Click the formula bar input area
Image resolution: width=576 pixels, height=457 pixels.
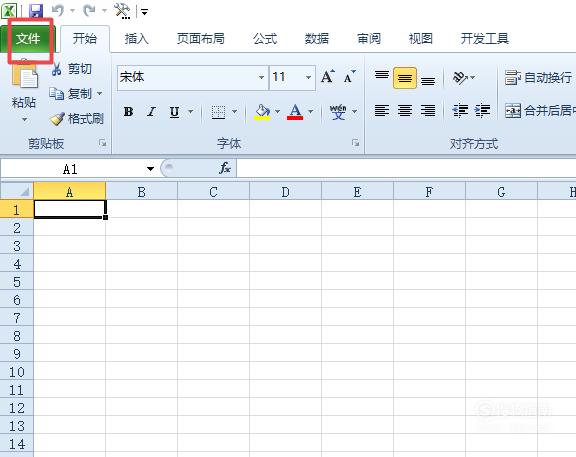click(406, 169)
